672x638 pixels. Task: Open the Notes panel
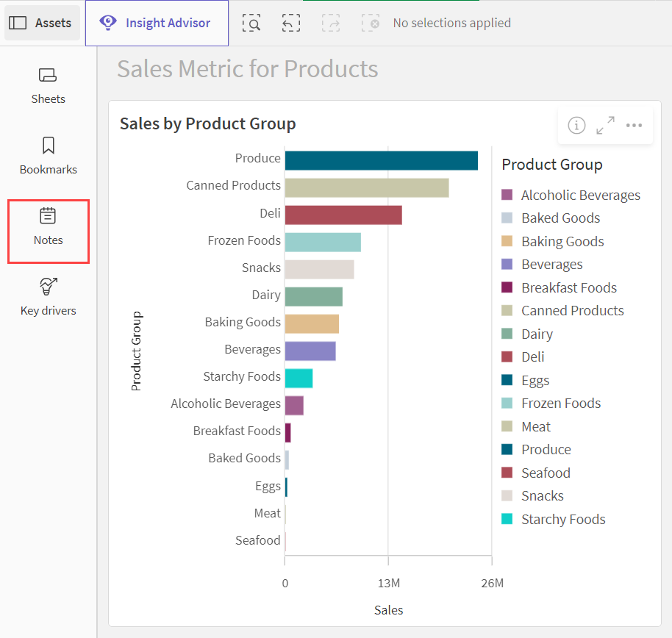[x=48, y=231]
